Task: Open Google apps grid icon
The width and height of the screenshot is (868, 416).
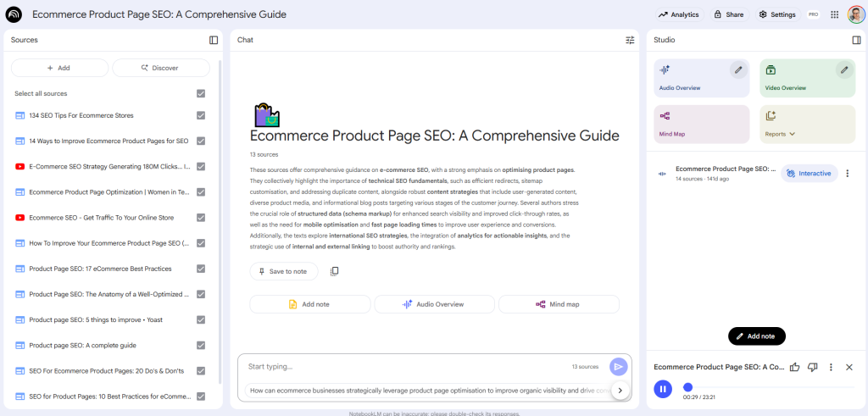Action: [x=835, y=15]
